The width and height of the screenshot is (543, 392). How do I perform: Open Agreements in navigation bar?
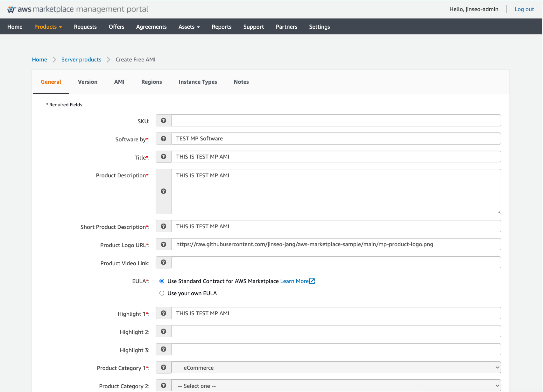click(152, 27)
